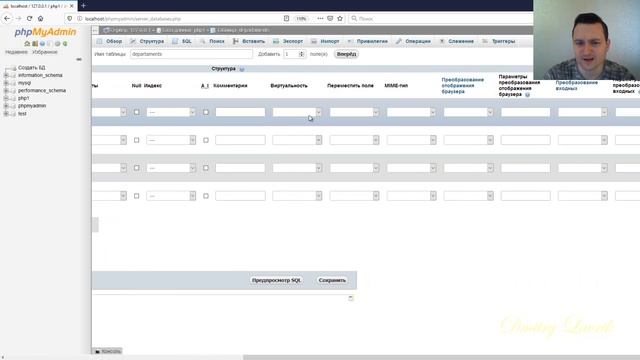640x360 pixels.
Task: Select test database in tree
Action: (22, 114)
